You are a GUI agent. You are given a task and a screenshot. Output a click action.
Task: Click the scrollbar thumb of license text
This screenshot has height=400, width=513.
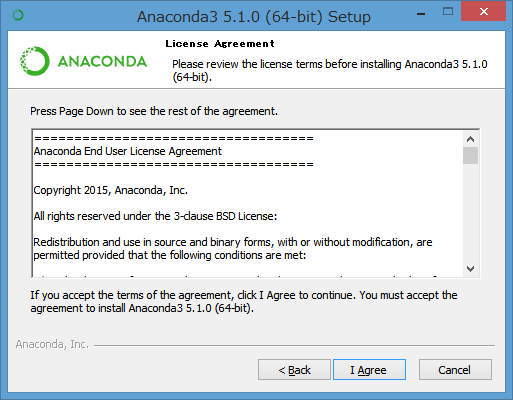[470, 156]
